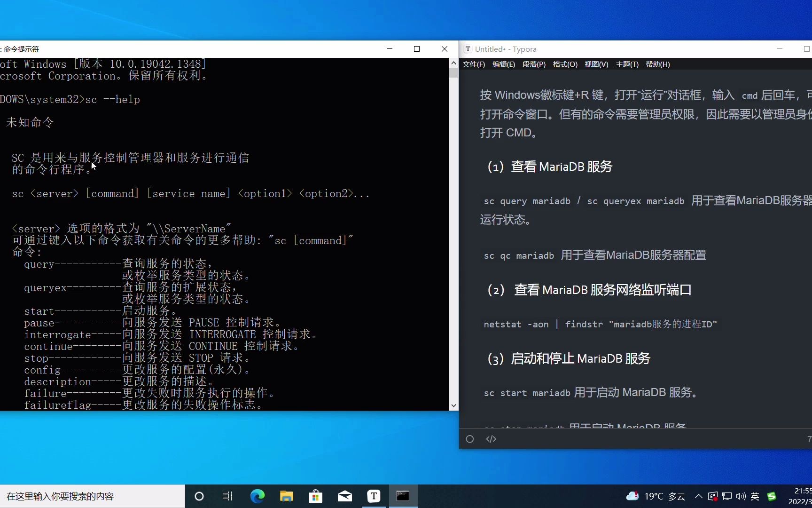Open Microsoft Store from the taskbar
The height and width of the screenshot is (508, 812).
(x=315, y=496)
